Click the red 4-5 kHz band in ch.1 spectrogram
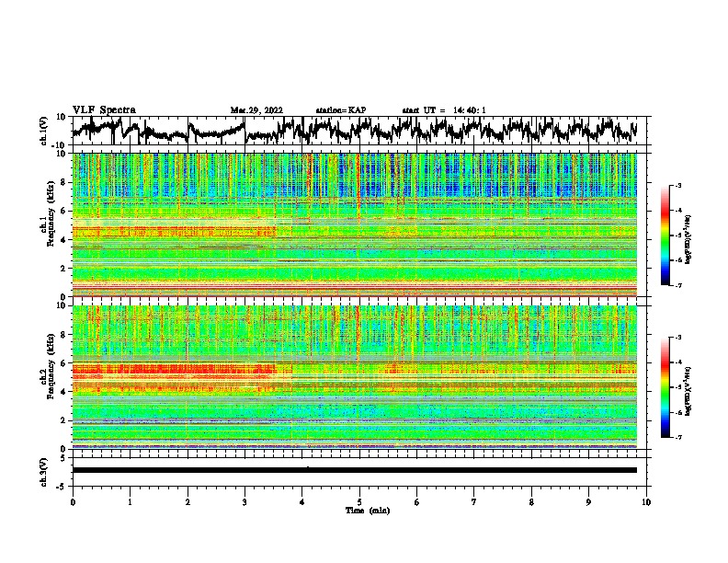Image resolution: width=728 pixels, height=563 pixels. (x=175, y=231)
